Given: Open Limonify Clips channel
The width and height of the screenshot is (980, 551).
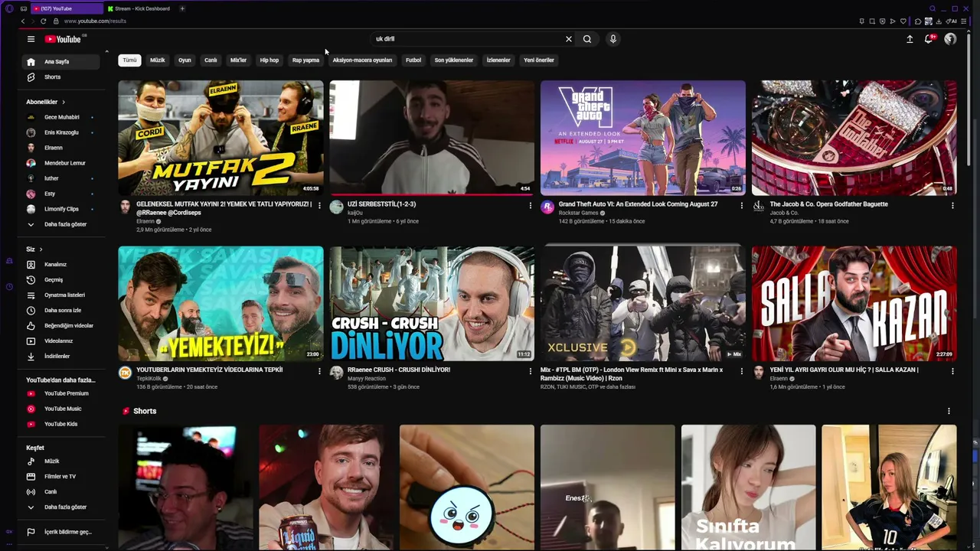Looking at the screenshot, I should pyautogui.click(x=61, y=209).
